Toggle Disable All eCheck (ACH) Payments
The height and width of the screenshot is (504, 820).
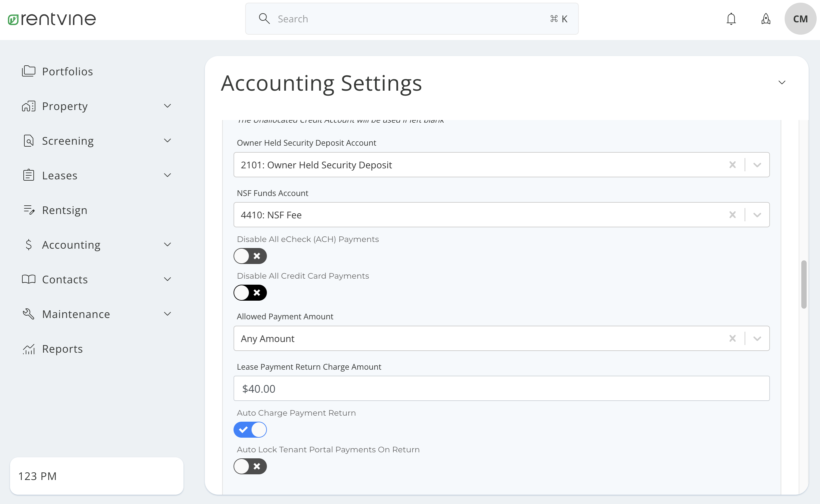[250, 256]
